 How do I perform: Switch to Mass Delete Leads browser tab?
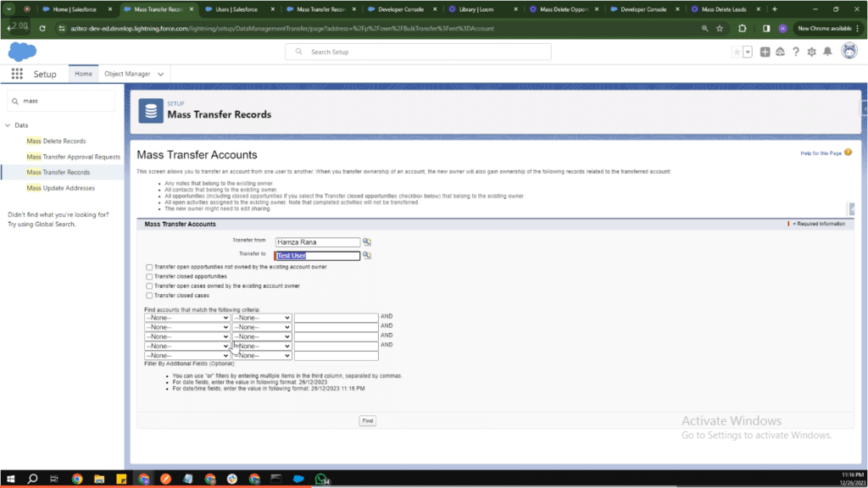pyautogui.click(x=724, y=9)
